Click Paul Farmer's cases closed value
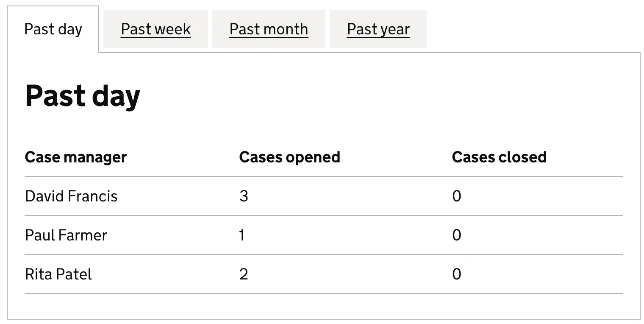644x324 pixels. [457, 235]
